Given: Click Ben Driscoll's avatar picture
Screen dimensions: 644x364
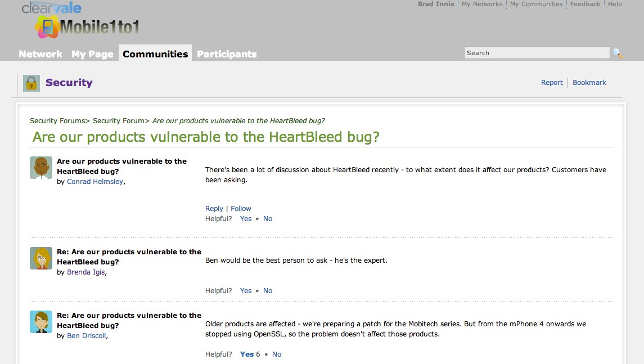Looking at the screenshot, I should click(41, 322).
